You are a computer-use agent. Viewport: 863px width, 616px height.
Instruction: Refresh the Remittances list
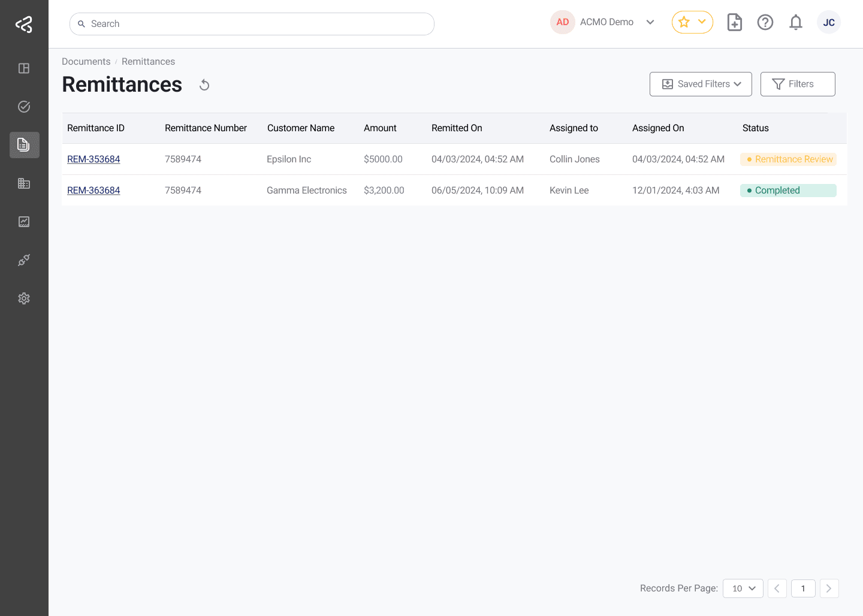coord(204,85)
